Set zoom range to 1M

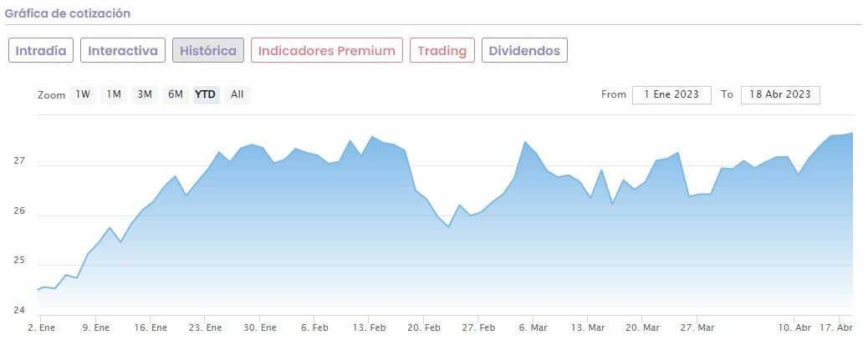[114, 94]
